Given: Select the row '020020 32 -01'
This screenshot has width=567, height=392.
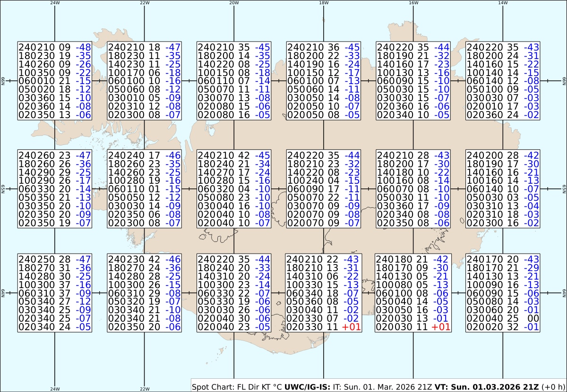Looking at the screenshot, I should (x=503, y=327).
